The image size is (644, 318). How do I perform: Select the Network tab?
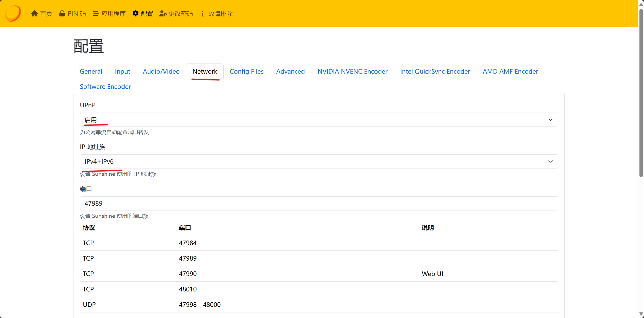pos(205,71)
